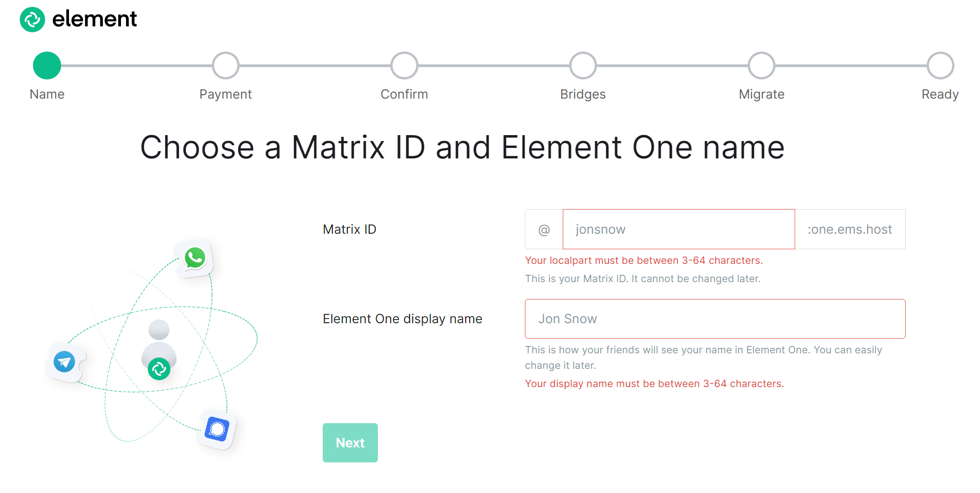This screenshot has height=493, width=980.
Task: Focus the Matrix ID jonsnow input field
Action: point(679,229)
